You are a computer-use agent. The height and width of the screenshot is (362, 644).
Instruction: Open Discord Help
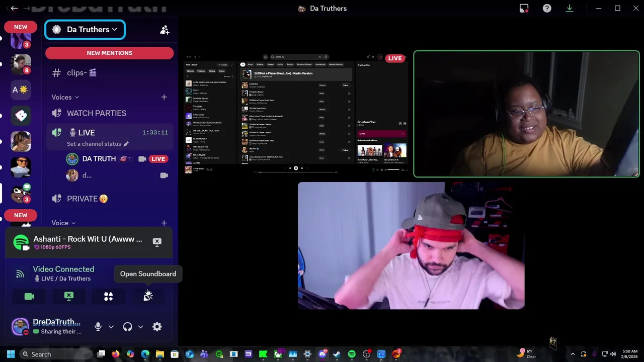(x=547, y=8)
